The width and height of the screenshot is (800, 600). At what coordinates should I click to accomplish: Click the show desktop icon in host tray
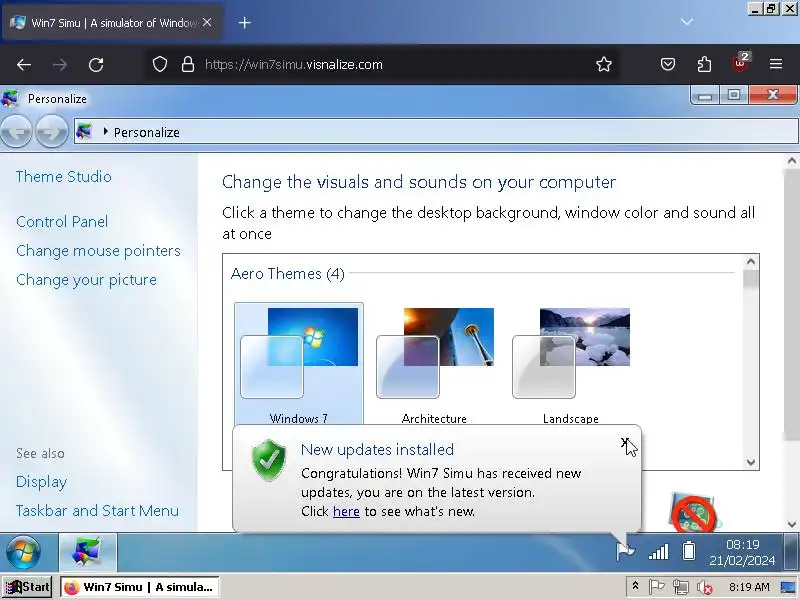pyautogui.click(x=788, y=587)
